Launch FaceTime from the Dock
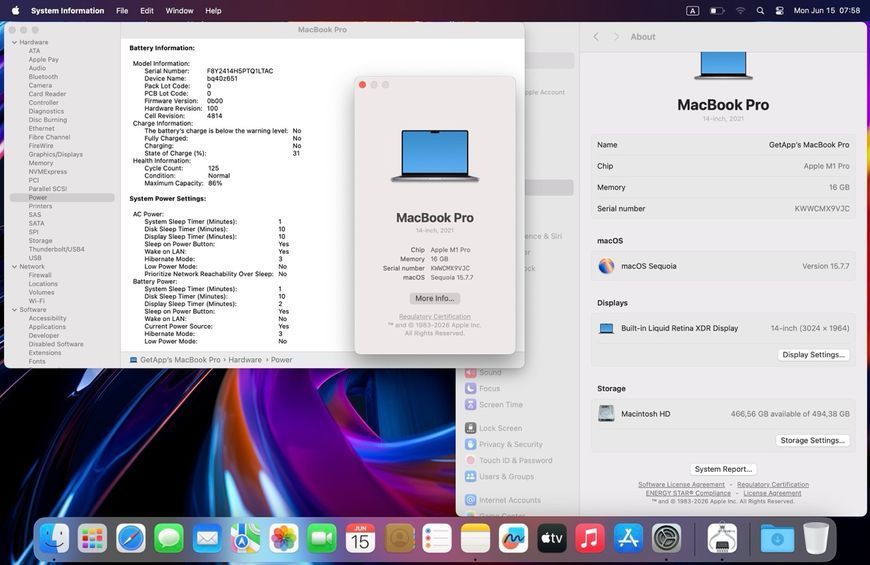 (322, 538)
